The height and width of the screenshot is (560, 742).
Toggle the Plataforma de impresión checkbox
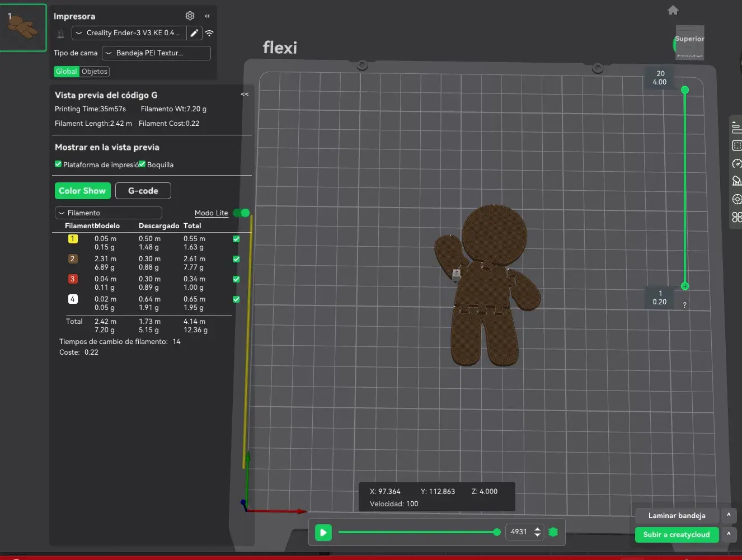click(58, 164)
